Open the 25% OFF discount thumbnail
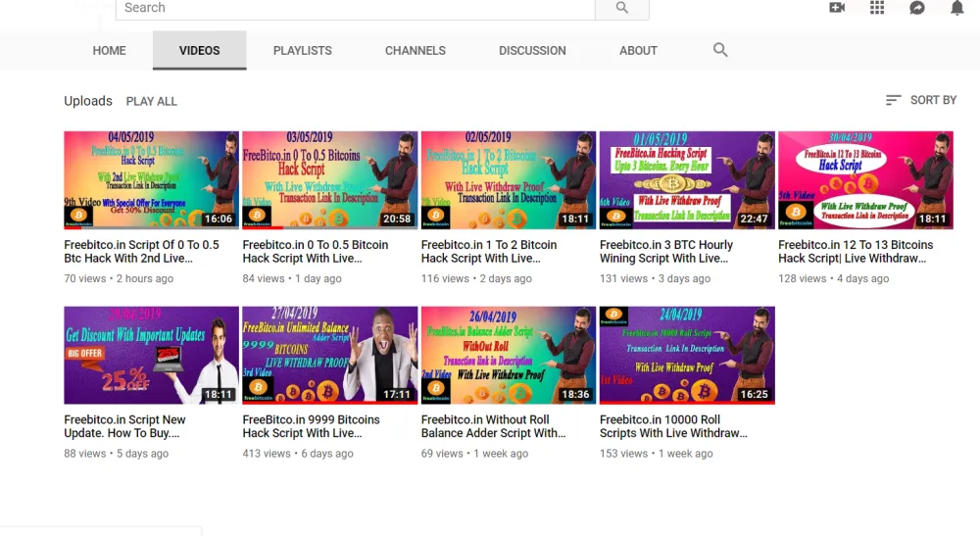The width and height of the screenshot is (980, 536). coord(151,355)
